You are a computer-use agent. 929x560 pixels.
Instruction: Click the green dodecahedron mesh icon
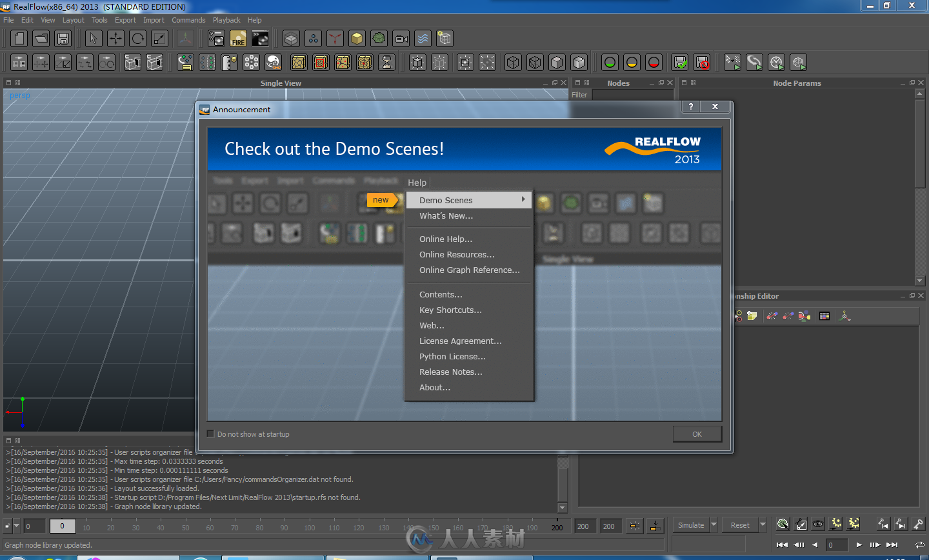pyautogui.click(x=379, y=39)
